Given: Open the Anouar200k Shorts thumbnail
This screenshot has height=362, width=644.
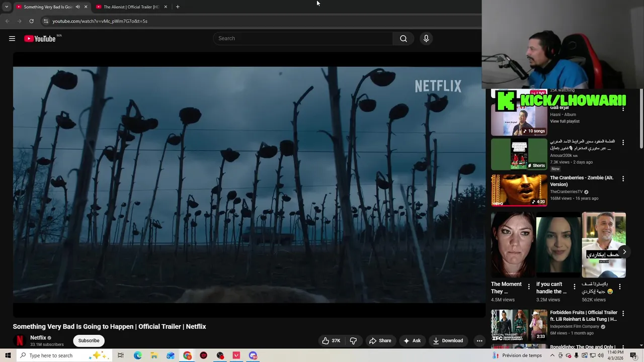Looking at the screenshot, I should [519, 154].
